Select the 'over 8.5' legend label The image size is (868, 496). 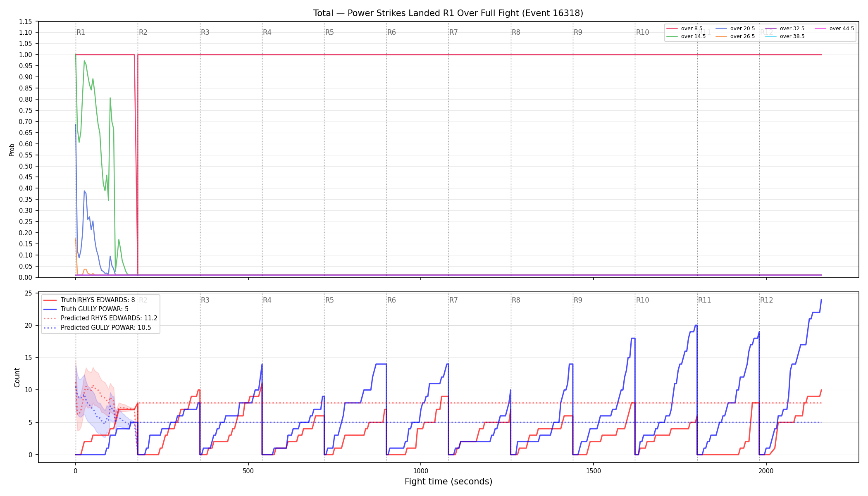[x=692, y=29]
